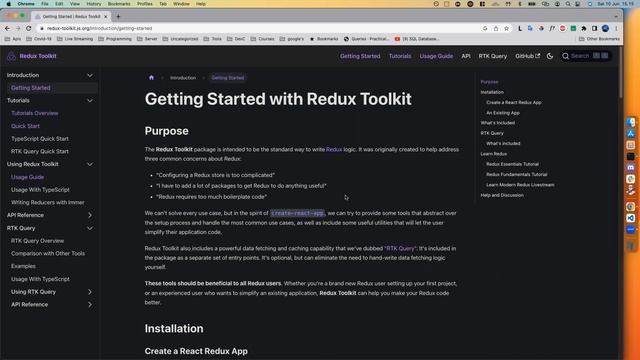Open Tutorials in the top navbar
Viewport: 640px width, 360px height.
[400, 56]
